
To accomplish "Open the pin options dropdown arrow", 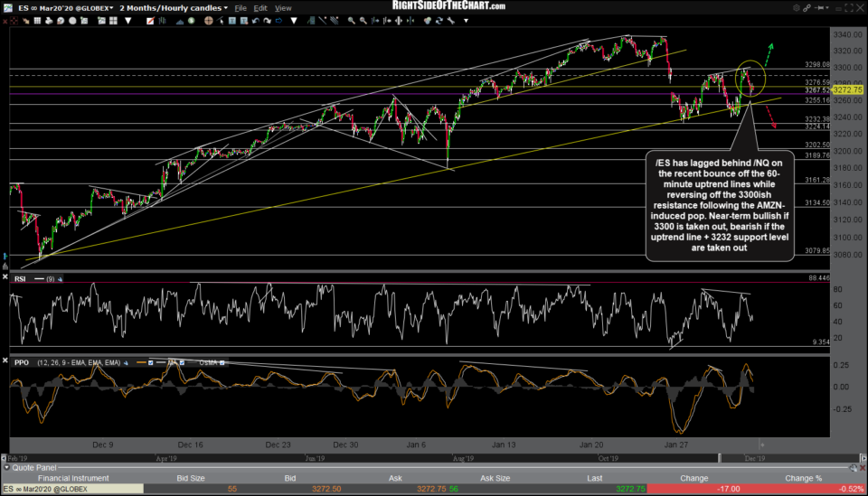I will tap(827, 8).
